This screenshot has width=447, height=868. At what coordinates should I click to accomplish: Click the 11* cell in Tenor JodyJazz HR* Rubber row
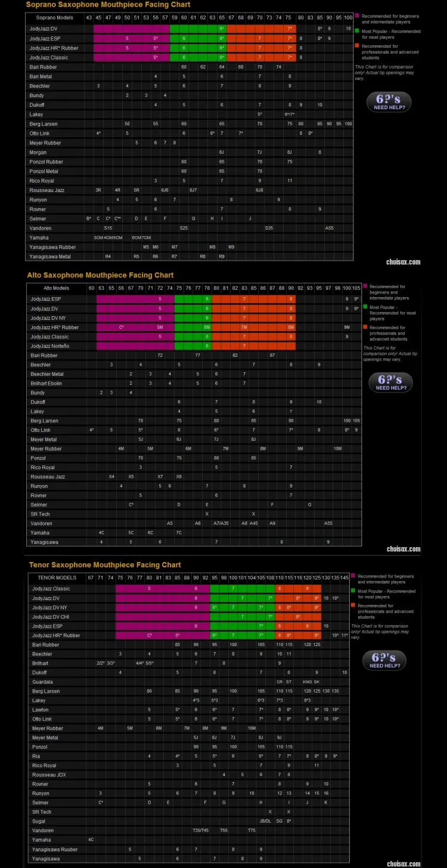[x=344, y=635]
